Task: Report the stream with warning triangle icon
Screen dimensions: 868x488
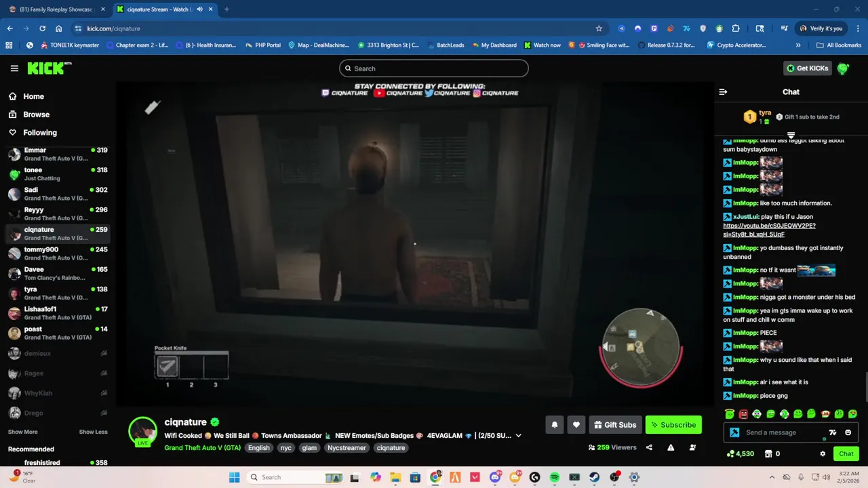Action: [671, 447]
